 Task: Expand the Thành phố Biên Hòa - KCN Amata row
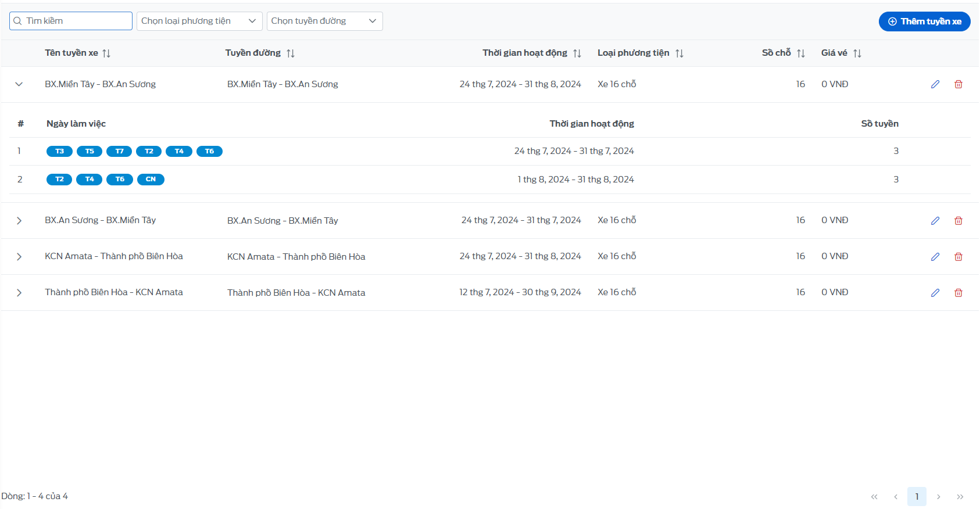[19, 293]
